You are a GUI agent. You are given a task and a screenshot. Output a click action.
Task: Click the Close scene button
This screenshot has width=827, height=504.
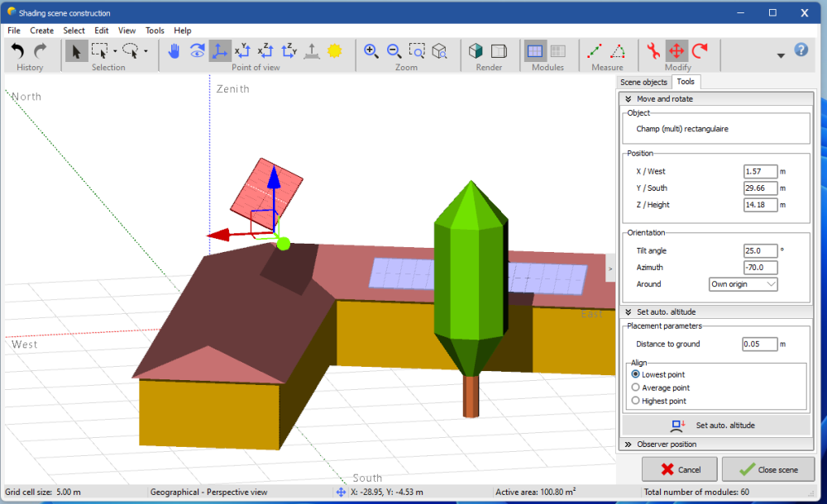point(767,469)
